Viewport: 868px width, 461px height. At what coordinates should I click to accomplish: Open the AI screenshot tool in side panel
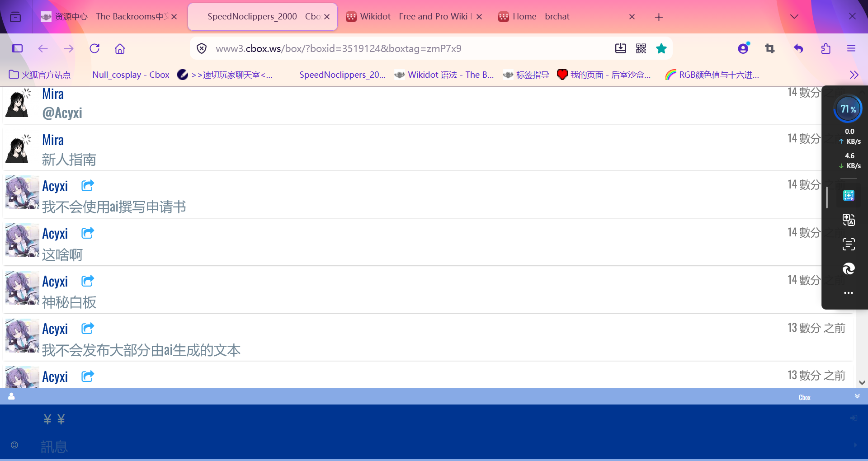(x=849, y=195)
